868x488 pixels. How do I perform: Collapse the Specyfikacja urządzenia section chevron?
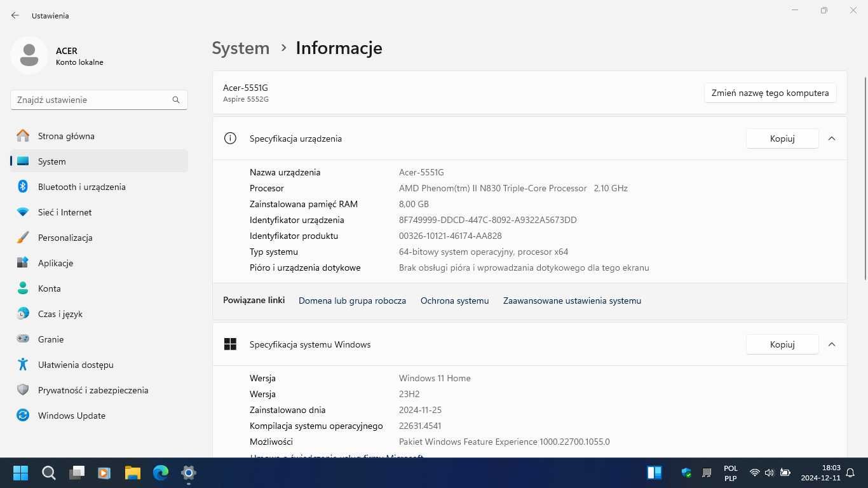click(832, 138)
